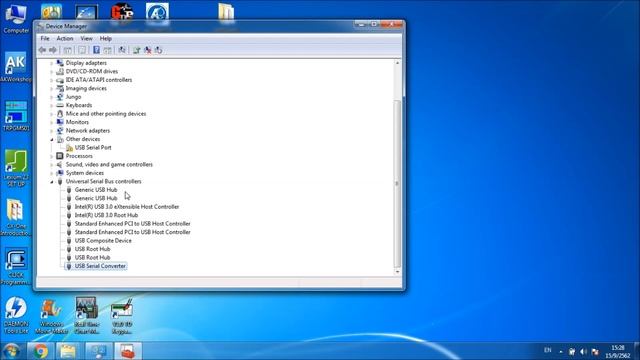Select the System devices category
This screenshot has height=360, width=640.
(x=84, y=173)
